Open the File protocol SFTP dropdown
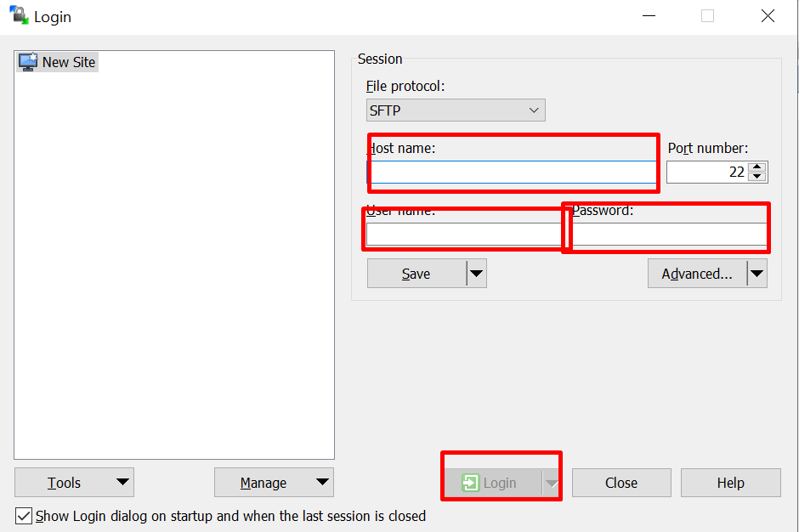Image resolution: width=799 pixels, height=532 pixels. click(456, 110)
